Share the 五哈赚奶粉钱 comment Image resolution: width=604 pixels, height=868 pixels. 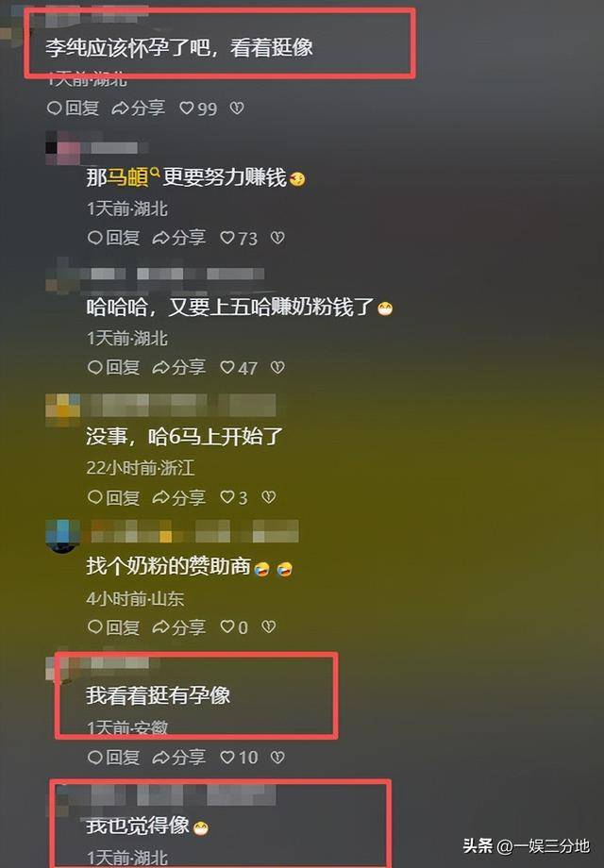[x=178, y=368]
